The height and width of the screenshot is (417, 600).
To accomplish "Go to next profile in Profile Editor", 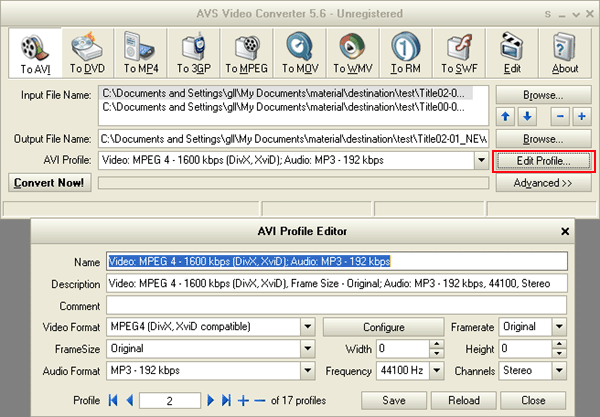I will (210, 401).
